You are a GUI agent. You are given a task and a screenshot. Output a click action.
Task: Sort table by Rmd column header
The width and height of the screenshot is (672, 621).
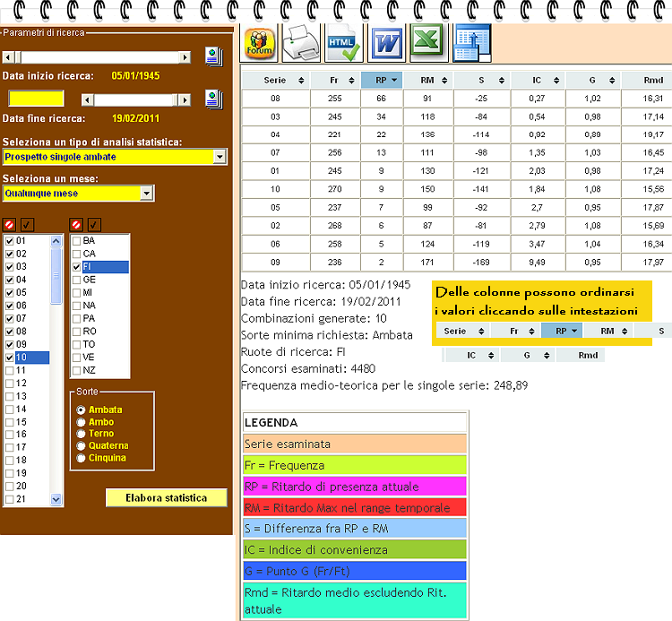647,80
